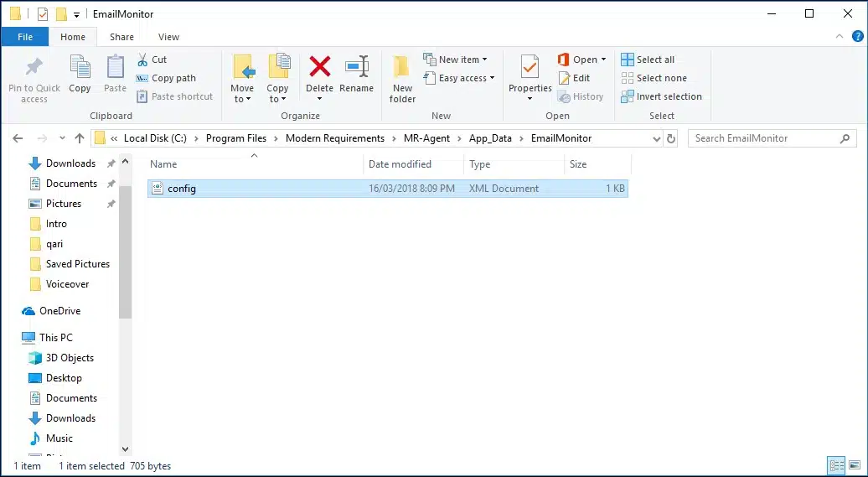Collapse the ribbon with the chevron
The width and height of the screenshot is (868, 477).
tap(838, 37)
